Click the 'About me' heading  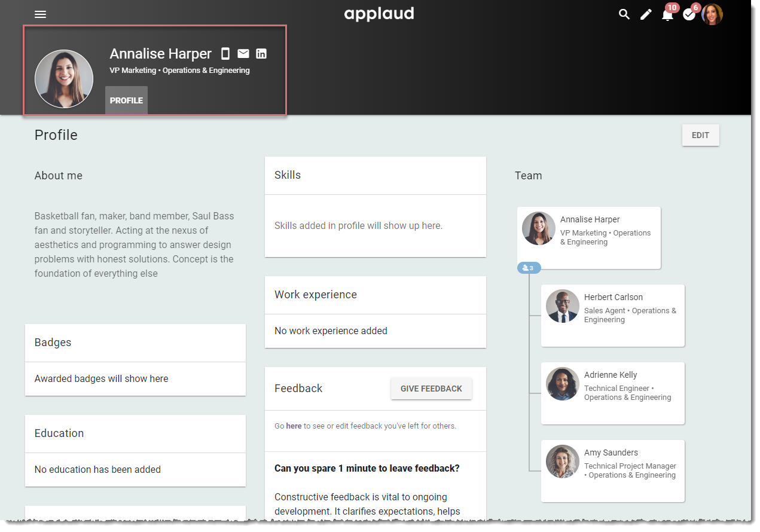[59, 176]
